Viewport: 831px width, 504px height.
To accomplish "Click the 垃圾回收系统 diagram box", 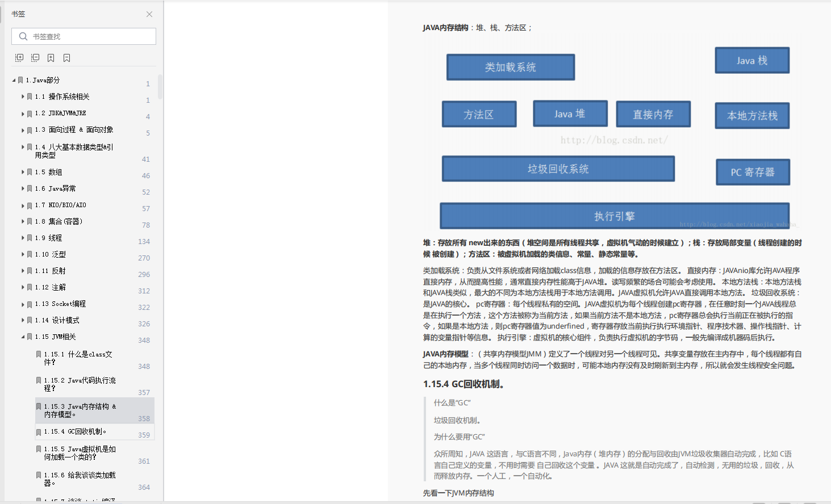I will [x=558, y=169].
